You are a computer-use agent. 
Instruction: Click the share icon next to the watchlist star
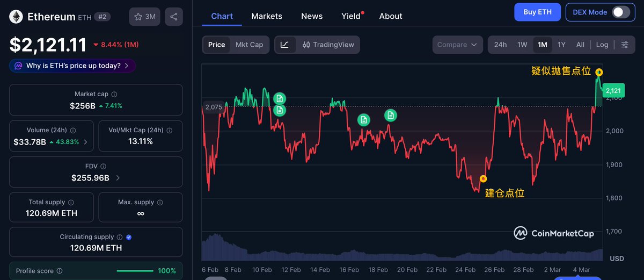173,17
